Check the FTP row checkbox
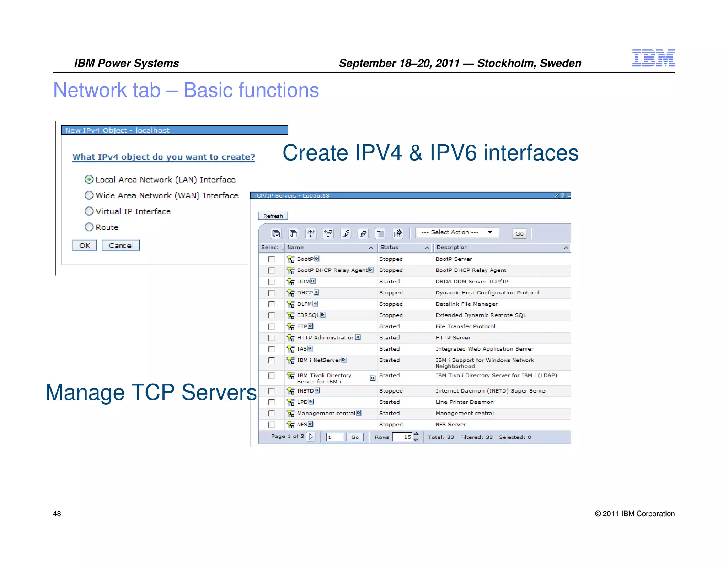Screen dimensions: 728x562 [x=272, y=326]
